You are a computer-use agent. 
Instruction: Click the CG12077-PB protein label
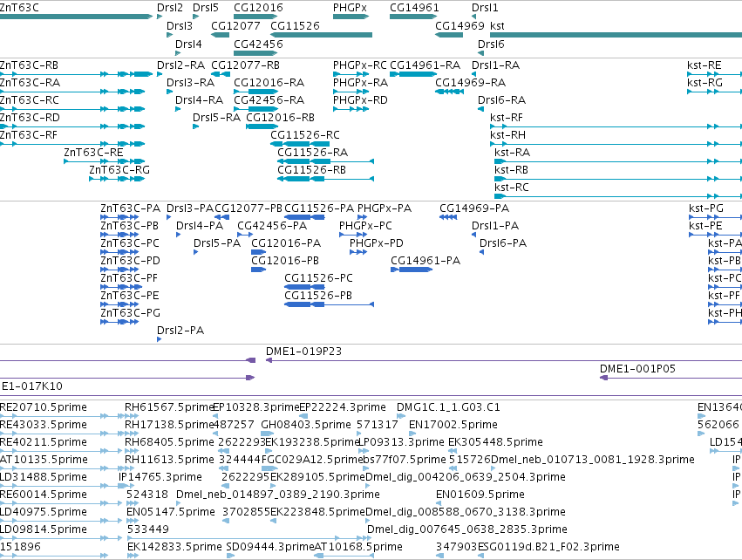pyautogui.click(x=248, y=208)
